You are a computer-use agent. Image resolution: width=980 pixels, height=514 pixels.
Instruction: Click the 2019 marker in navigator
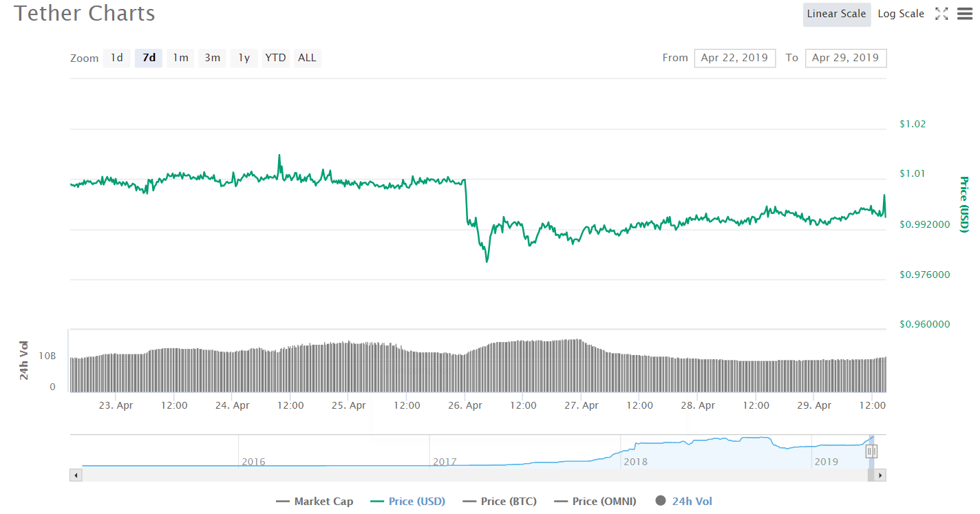[827, 462]
